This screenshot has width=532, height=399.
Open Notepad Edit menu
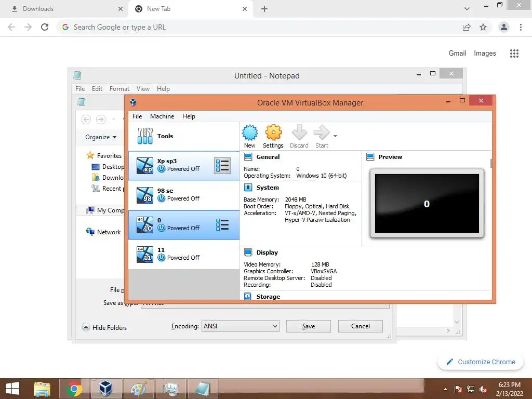(97, 88)
